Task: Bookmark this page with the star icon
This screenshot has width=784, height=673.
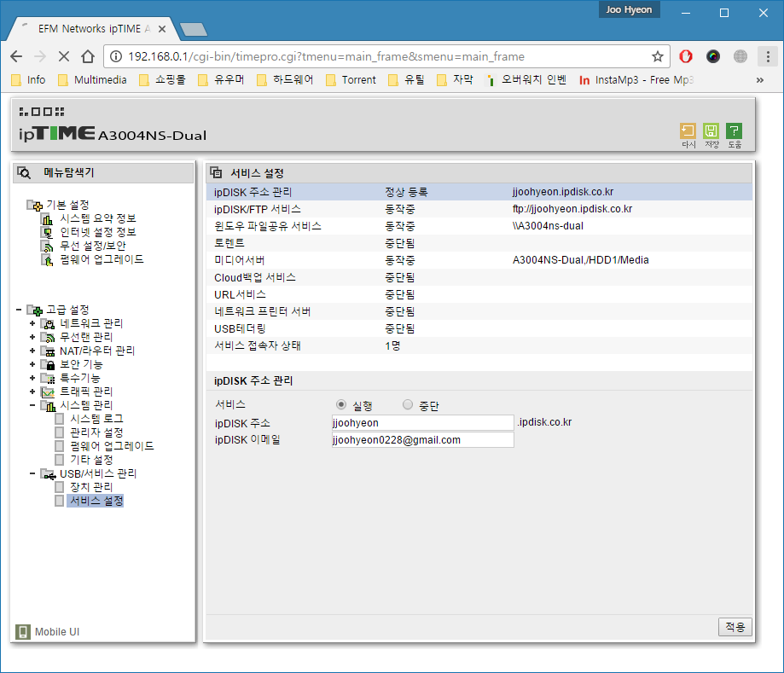Action: click(658, 56)
